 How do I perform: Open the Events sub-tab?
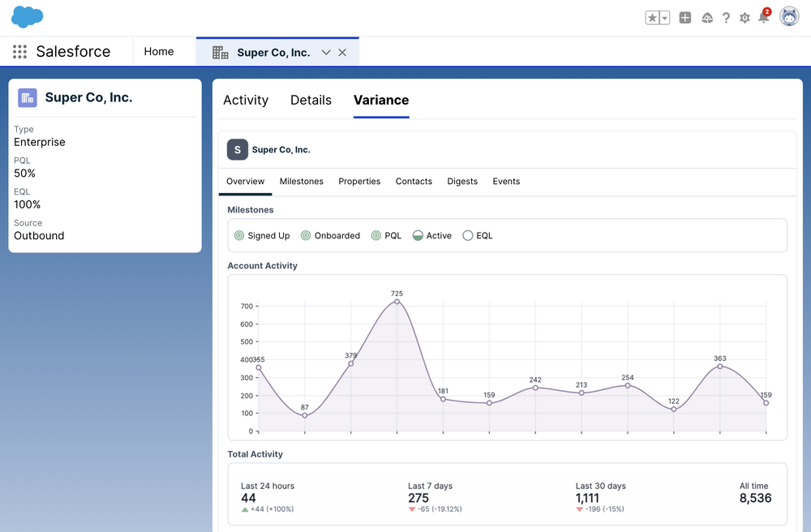tap(506, 182)
